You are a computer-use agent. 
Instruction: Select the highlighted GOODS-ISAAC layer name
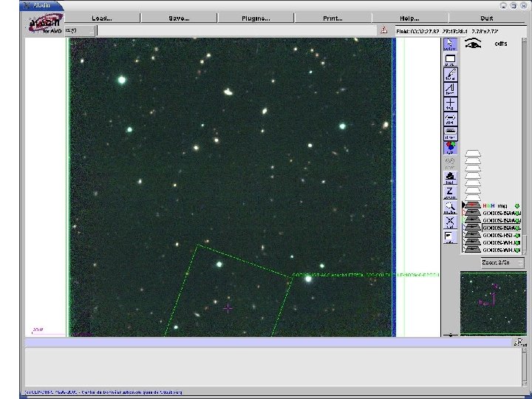tap(501, 228)
